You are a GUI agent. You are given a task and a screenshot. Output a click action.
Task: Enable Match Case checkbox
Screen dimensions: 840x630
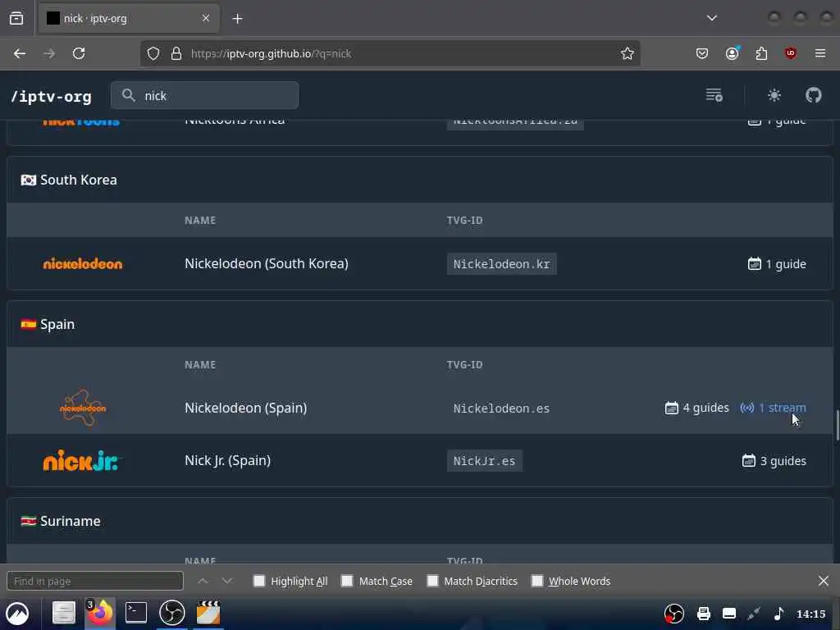pyautogui.click(x=347, y=581)
